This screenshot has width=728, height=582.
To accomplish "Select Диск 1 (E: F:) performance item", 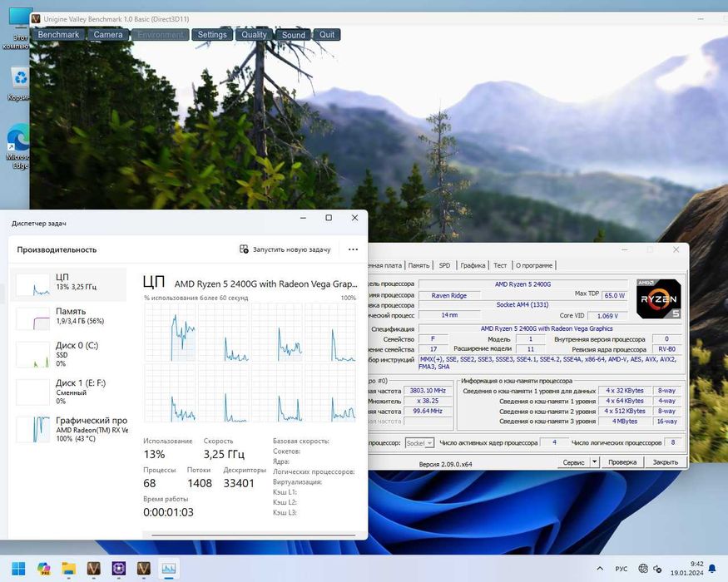I will point(68,392).
